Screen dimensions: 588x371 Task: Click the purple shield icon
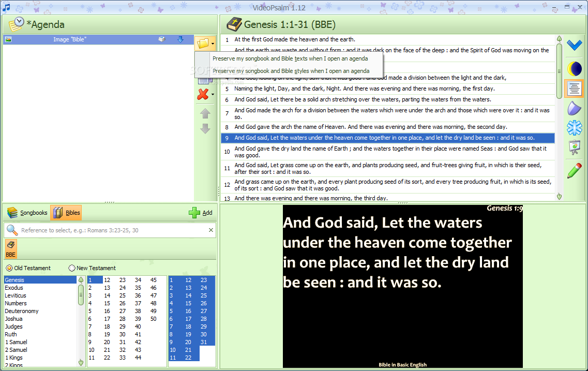pyautogui.click(x=574, y=109)
